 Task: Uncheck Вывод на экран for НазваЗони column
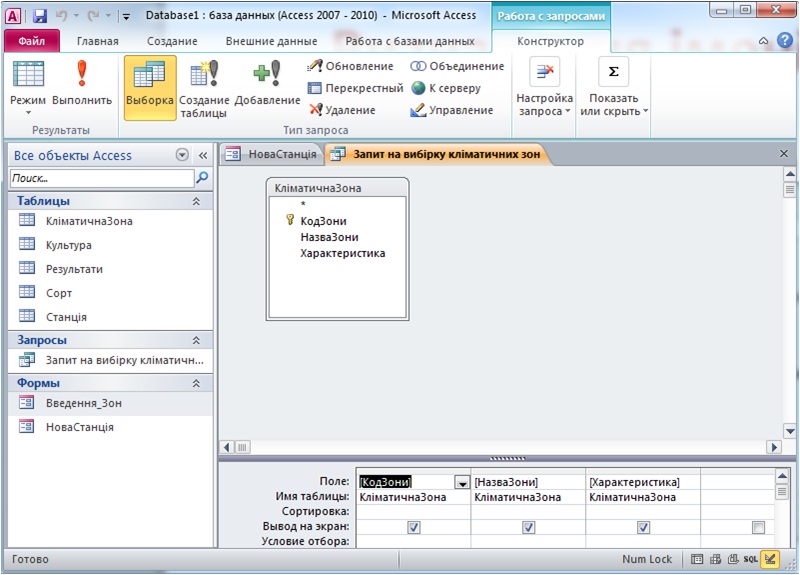tap(529, 527)
